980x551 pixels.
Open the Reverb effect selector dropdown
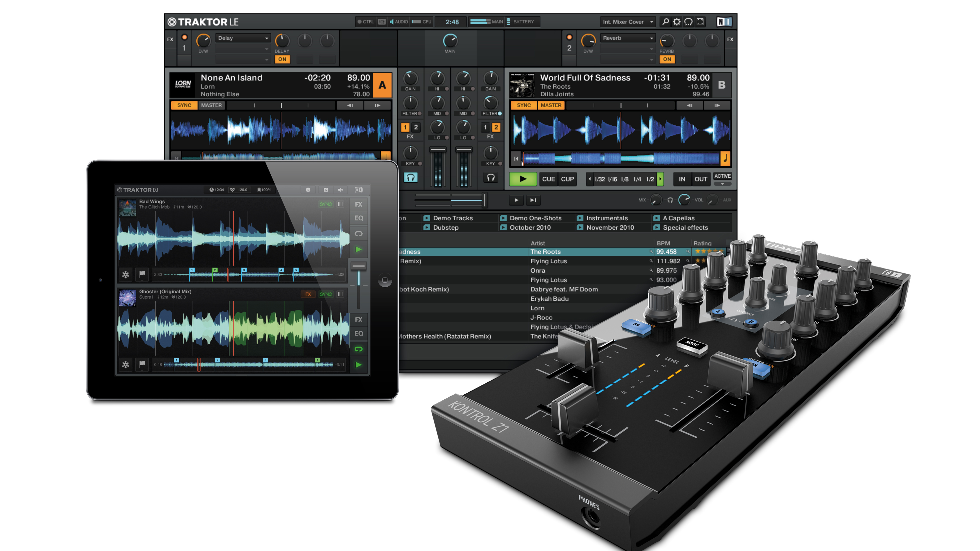[628, 38]
